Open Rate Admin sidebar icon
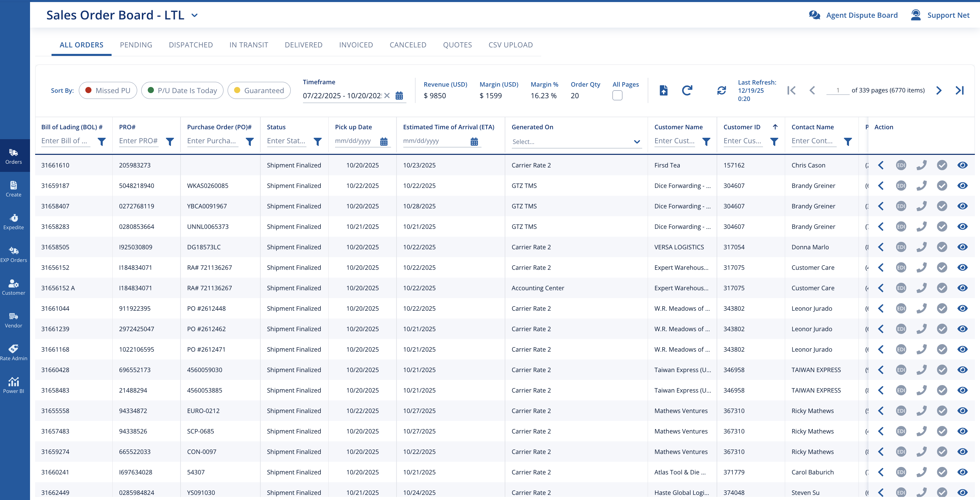Image resolution: width=980 pixels, height=500 pixels. (14, 352)
